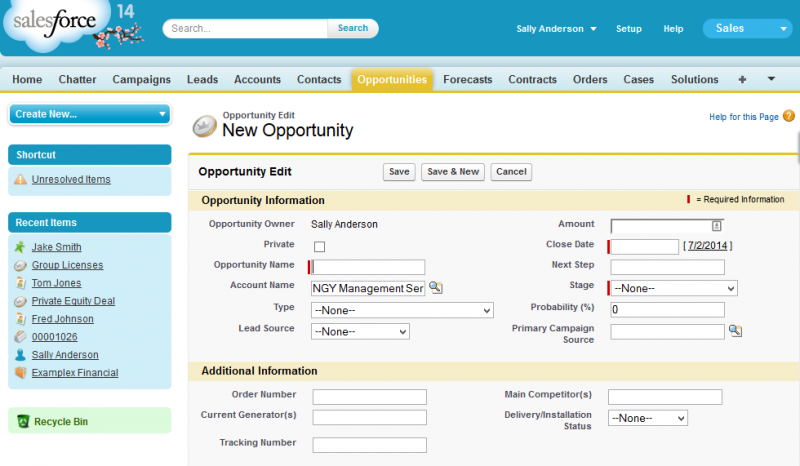The height and width of the screenshot is (466, 800).
Task: Go to the Home tab
Action: (27, 79)
